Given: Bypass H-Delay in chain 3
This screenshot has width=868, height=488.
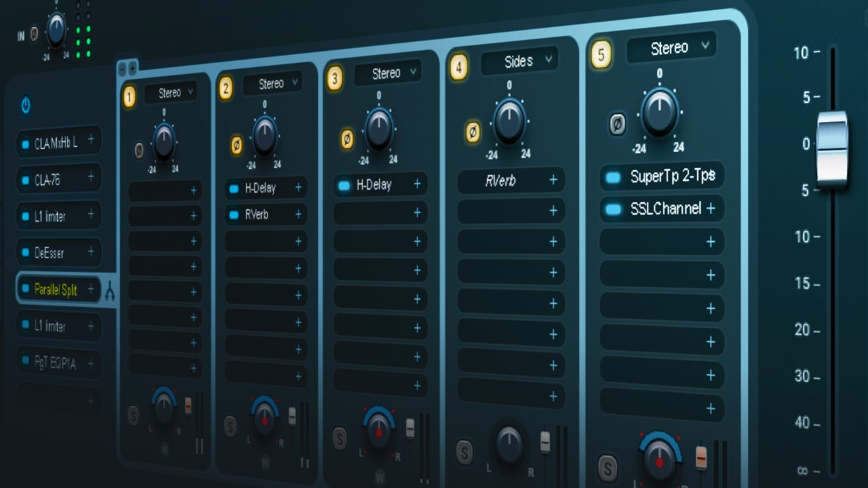Looking at the screenshot, I should point(344,185).
